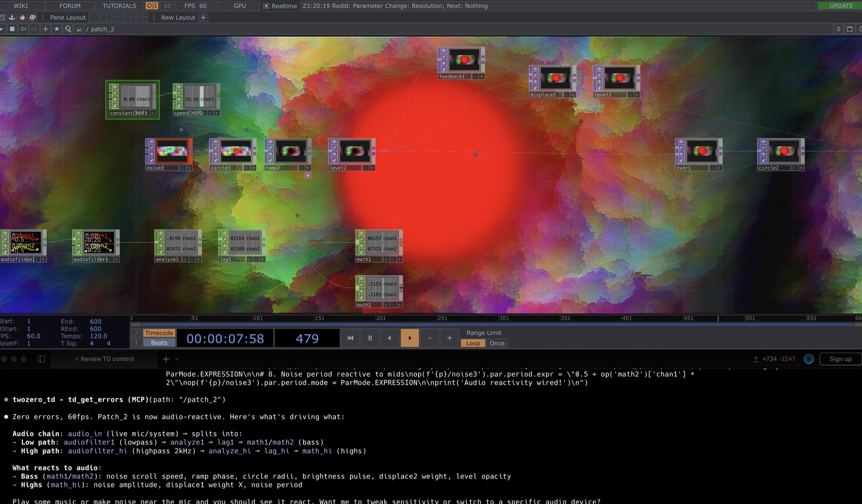This screenshot has width=862, height=504.
Task: Open the chevron dropdown beside Review TD content
Action: pyautogui.click(x=177, y=359)
